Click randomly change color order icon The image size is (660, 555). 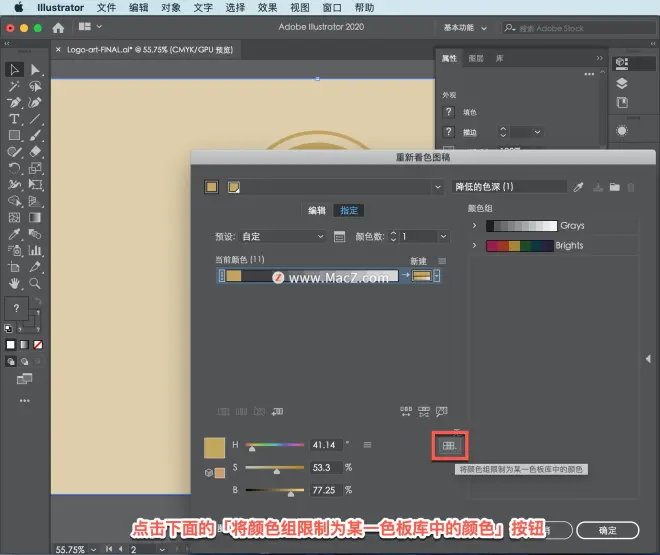pos(406,412)
